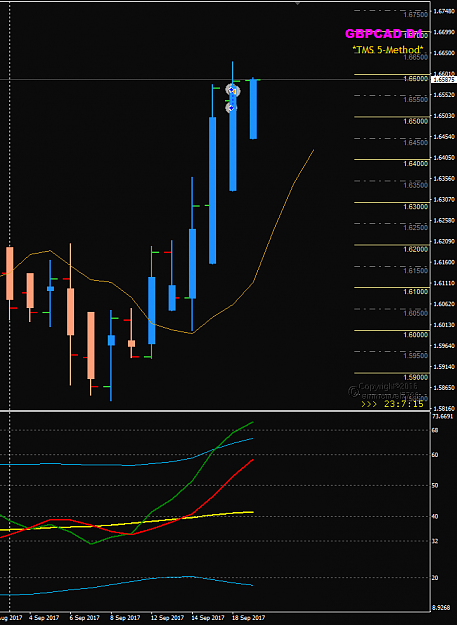
Task: Click the 12 Sep 2017 date label
Action: pos(167,617)
